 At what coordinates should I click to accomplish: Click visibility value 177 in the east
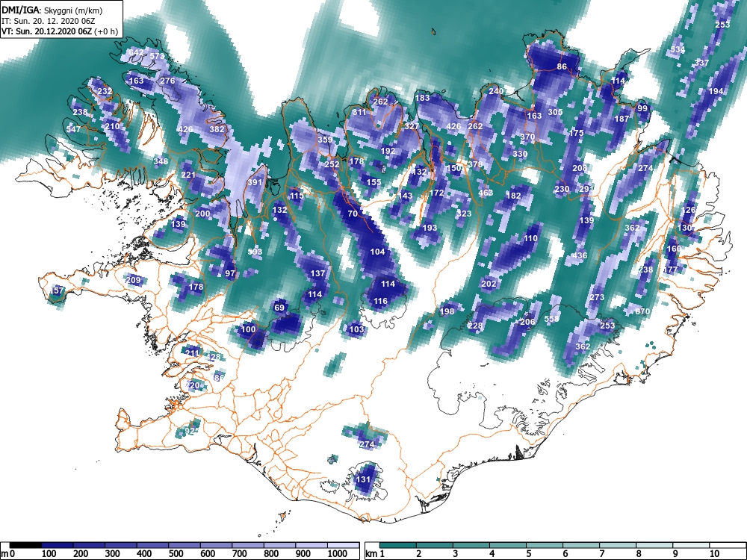(x=670, y=270)
